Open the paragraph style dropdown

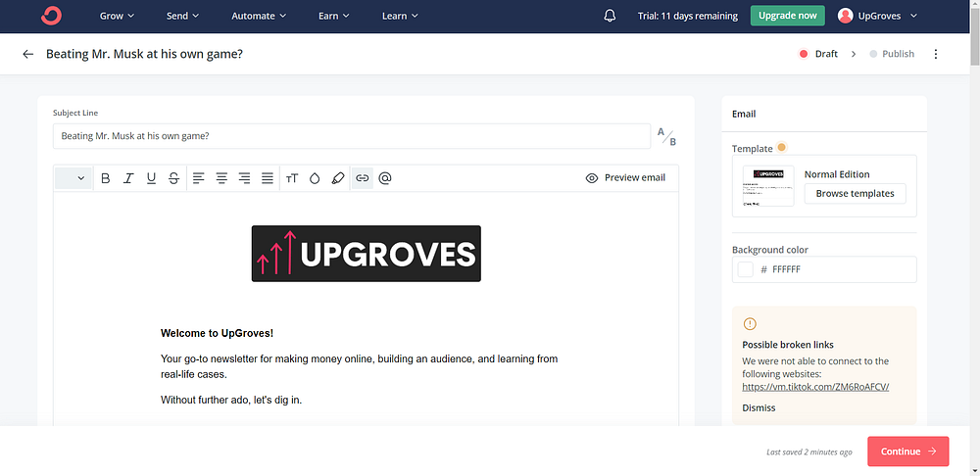coord(73,178)
